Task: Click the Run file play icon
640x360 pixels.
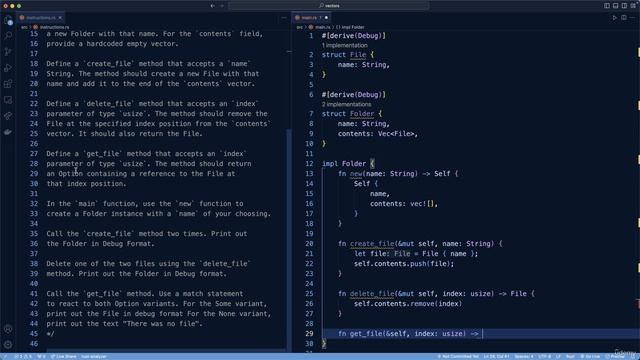Action: tap(614, 18)
